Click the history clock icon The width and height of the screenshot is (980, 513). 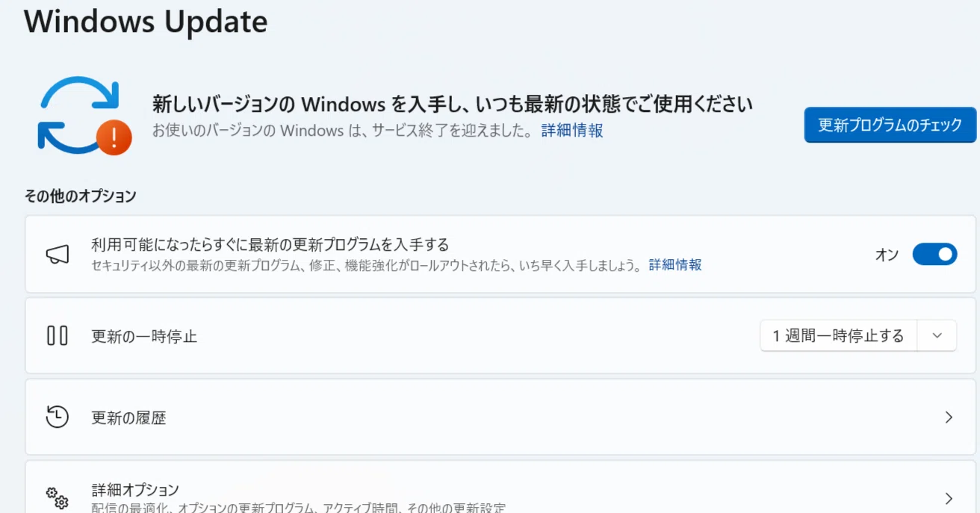tap(58, 417)
